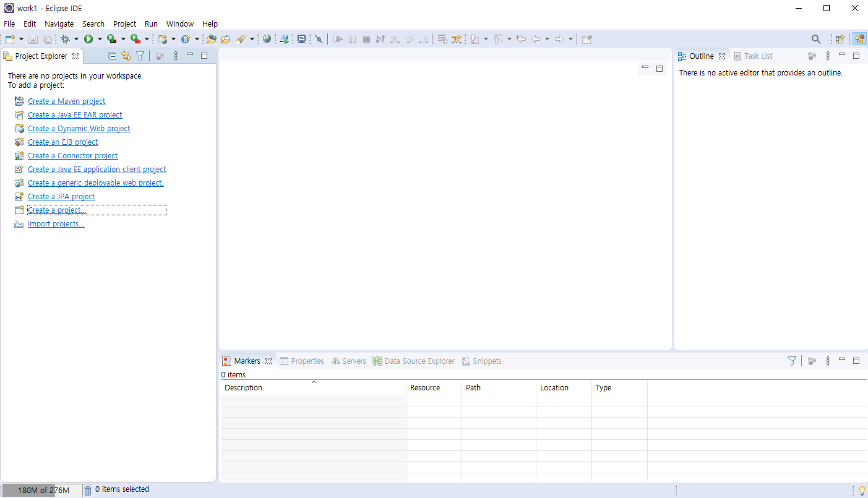868x498 pixels.
Task: Toggle Skip All Breakpoints icon
Action: [x=319, y=39]
